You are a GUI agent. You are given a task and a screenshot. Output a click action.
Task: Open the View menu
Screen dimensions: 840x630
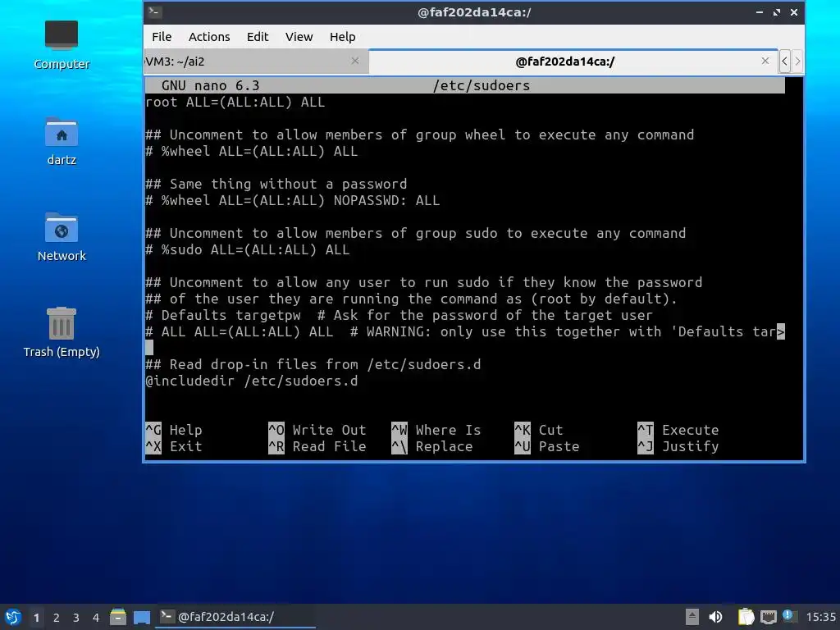[x=299, y=36]
